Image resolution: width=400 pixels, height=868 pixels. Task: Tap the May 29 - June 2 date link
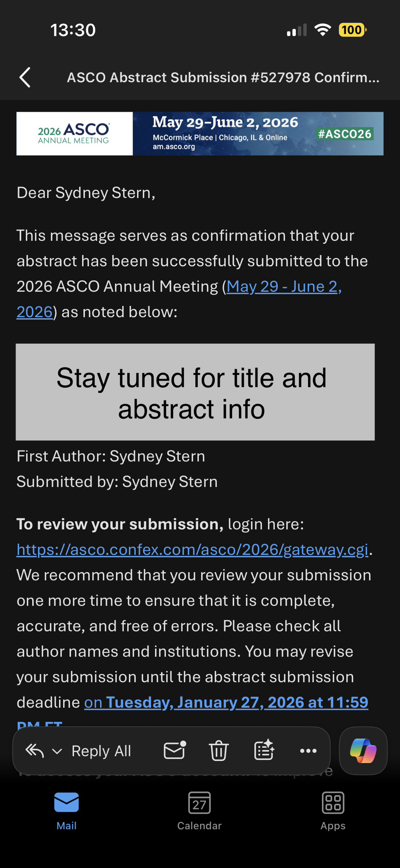284,286
